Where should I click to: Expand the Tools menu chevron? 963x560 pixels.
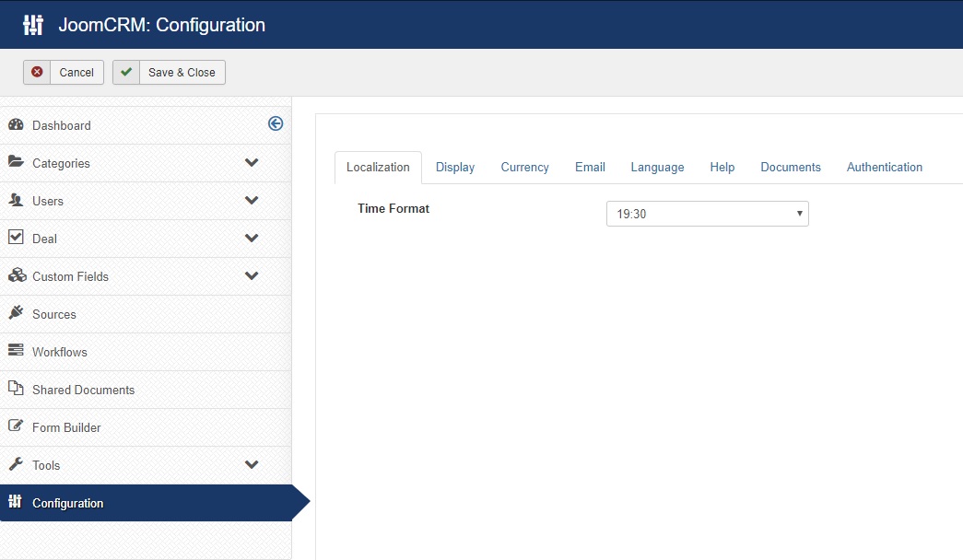tap(252, 464)
